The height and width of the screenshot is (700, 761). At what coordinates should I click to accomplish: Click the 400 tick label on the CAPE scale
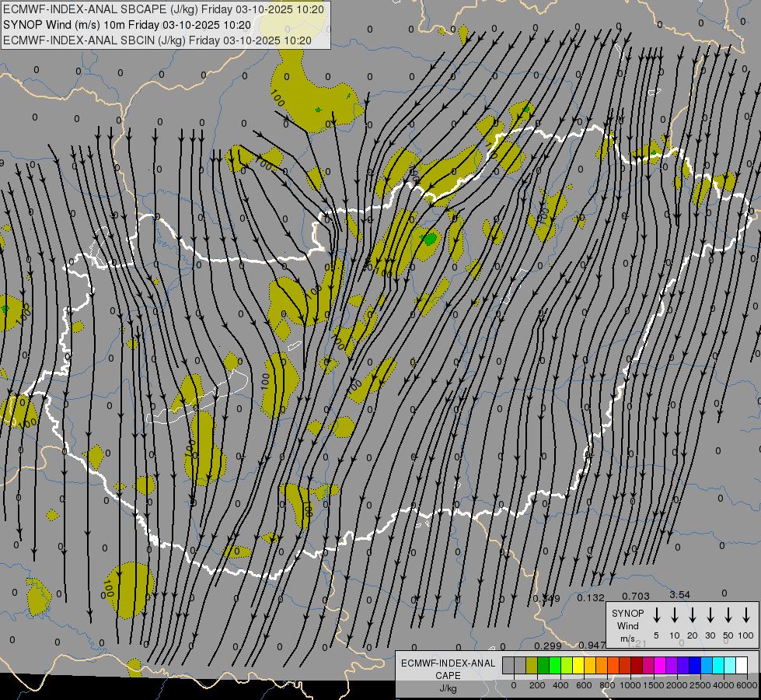(x=560, y=685)
